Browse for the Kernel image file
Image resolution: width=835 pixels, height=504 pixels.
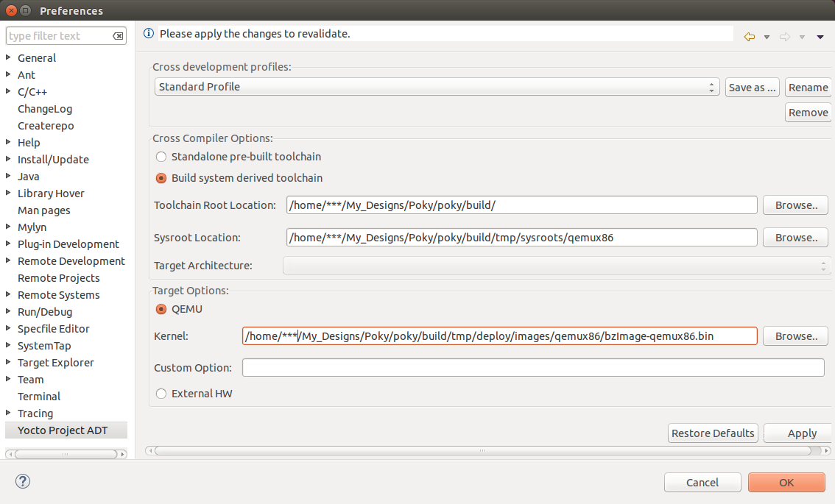click(x=795, y=336)
